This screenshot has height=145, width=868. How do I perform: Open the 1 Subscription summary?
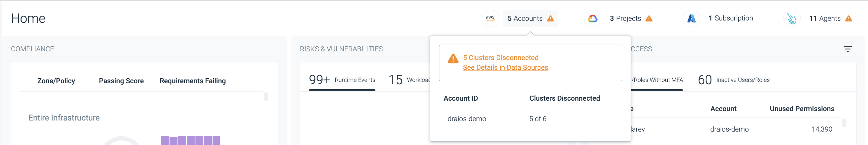pyautogui.click(x=731, y=18)
